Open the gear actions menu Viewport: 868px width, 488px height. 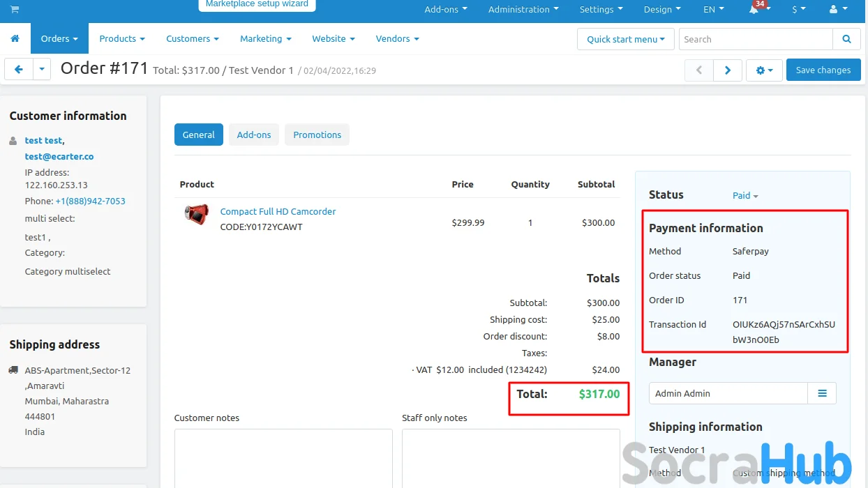point(764,70)
